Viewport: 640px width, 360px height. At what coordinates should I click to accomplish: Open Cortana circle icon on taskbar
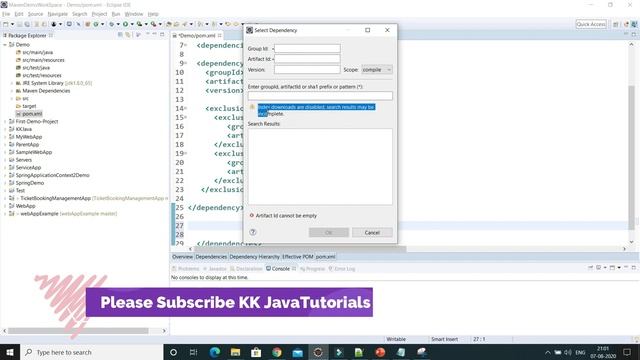(x=173, y=352)
